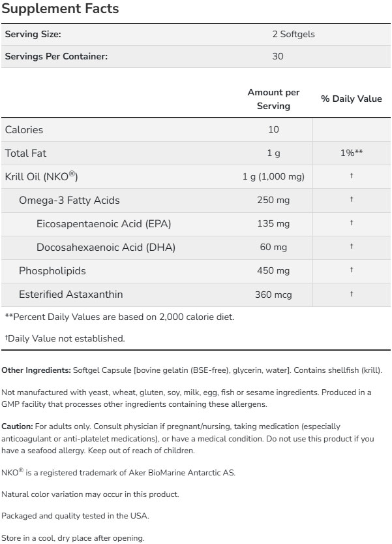
Task: Click the Servings Per Container label
Action: (x=56, y=56)
